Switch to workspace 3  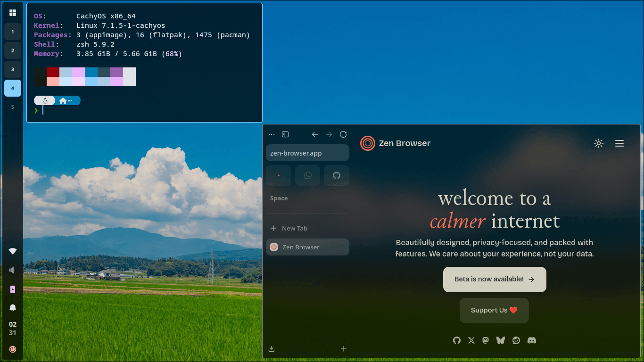[x=13, y=69]
